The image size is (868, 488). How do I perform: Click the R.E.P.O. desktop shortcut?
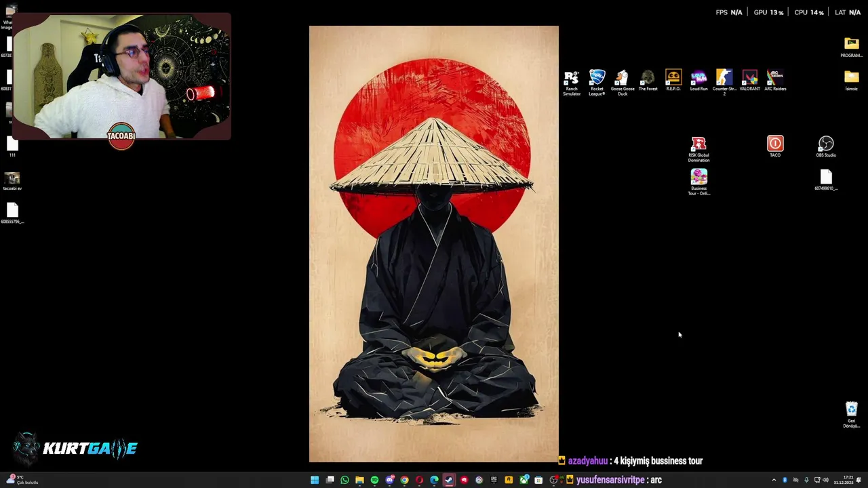click(673, 81)
